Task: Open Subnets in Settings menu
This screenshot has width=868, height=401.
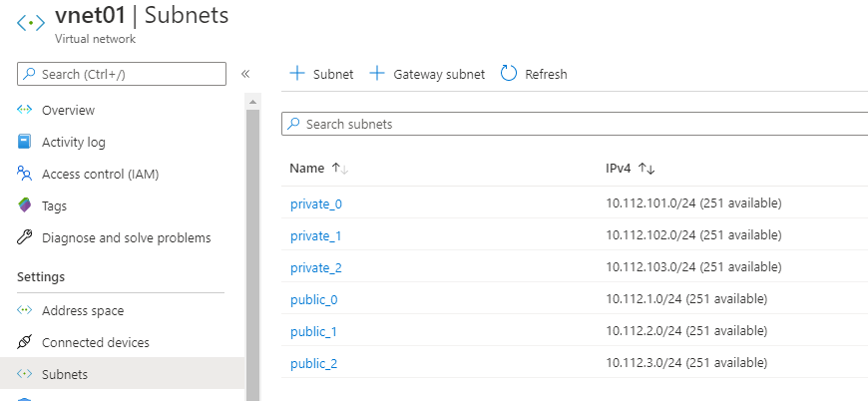Action: pos(64,374)
